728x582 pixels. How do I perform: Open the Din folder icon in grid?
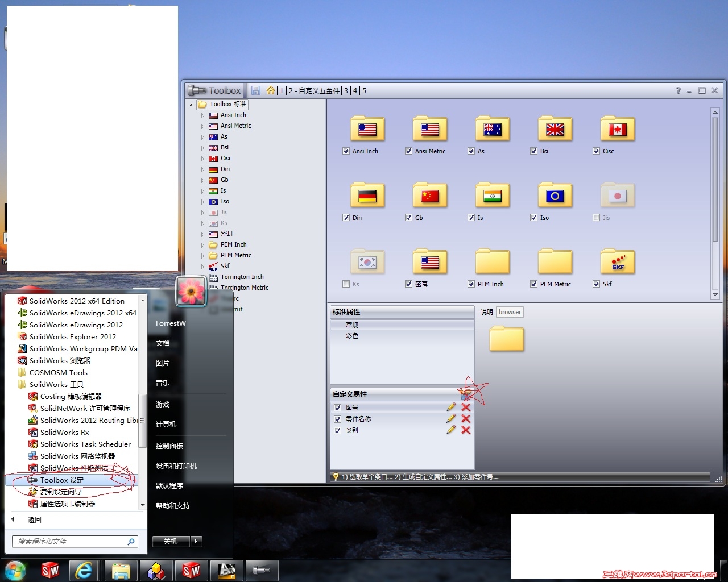367,196
